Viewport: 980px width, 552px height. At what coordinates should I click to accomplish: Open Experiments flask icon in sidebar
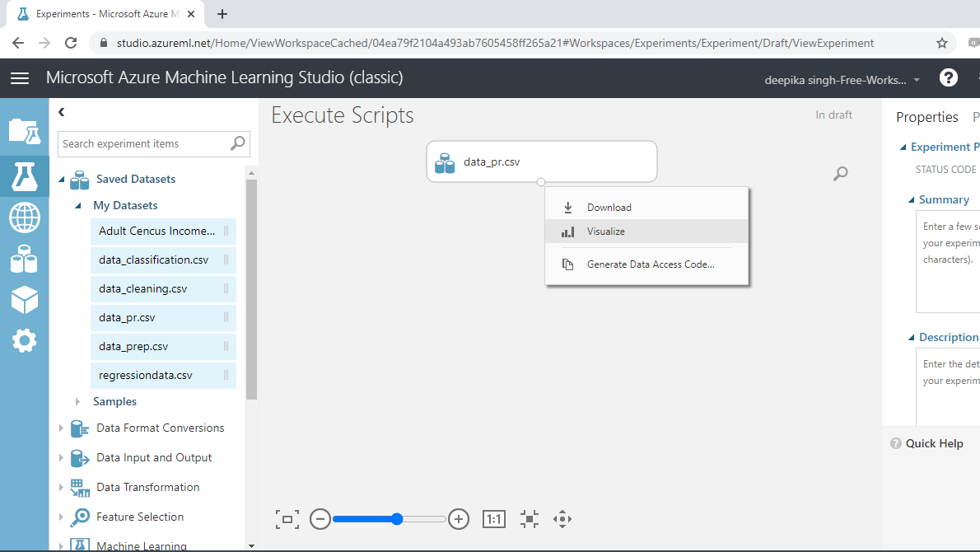(25, 176)
